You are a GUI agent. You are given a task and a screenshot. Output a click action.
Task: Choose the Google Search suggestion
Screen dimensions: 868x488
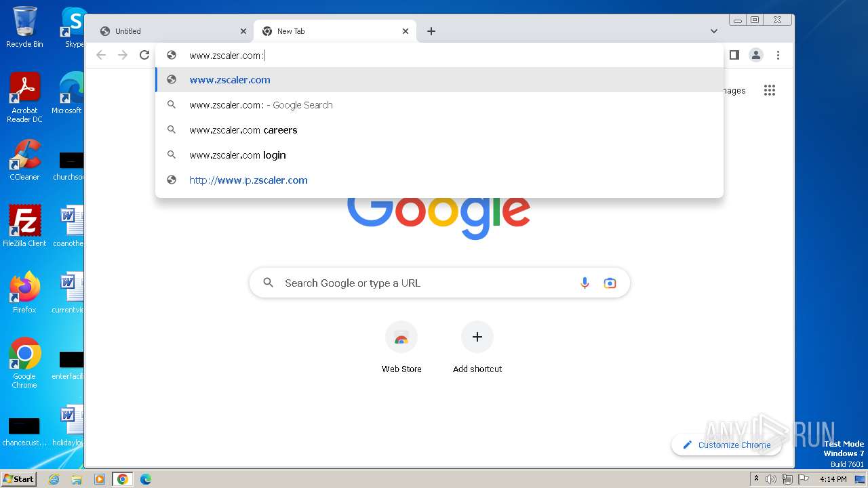pyautogui.click(x=439, y=105)
